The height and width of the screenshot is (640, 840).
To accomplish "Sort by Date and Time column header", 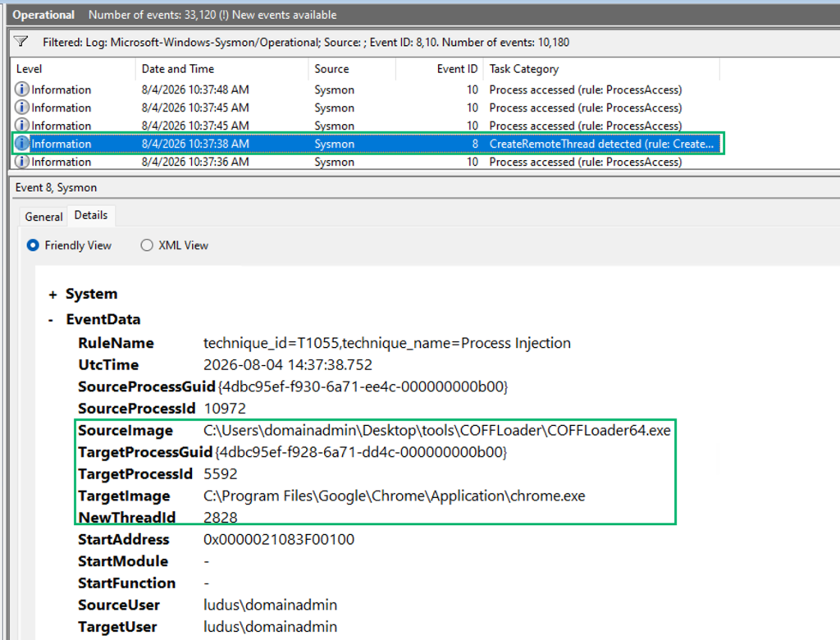I will [x=221, y=69].
